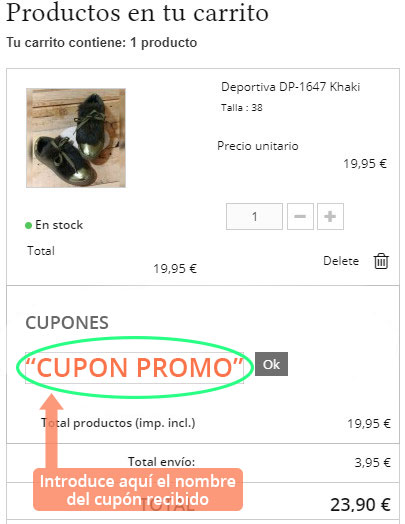Click the 23,90 € grand total amount

pos(360,504)
